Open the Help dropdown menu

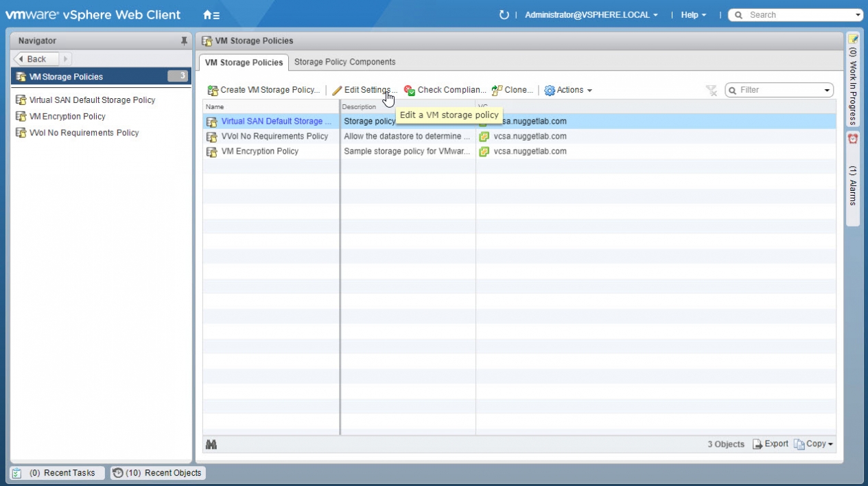coord(693,15)
